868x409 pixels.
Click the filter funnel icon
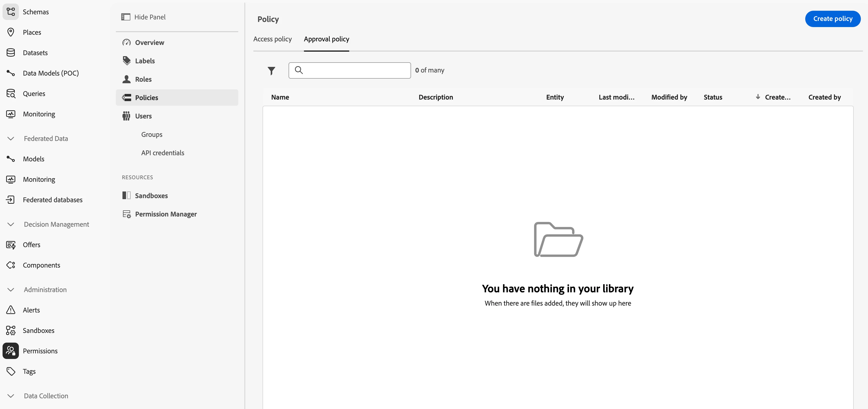point(271,70)
